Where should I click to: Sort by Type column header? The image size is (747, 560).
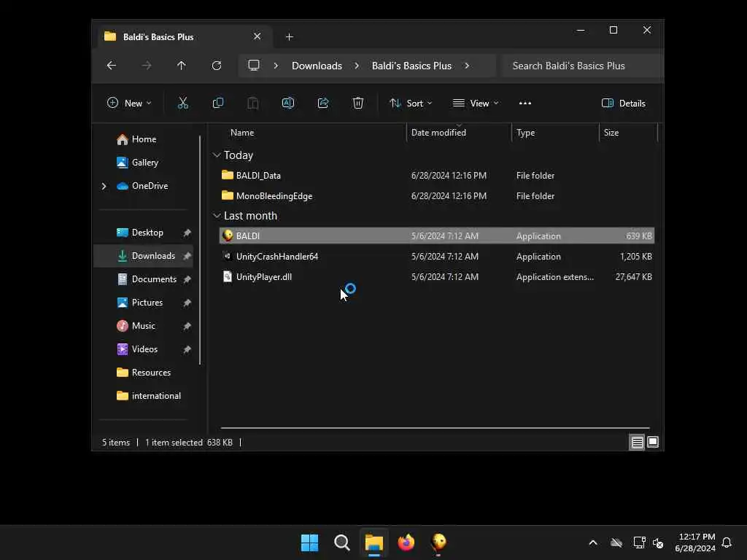point(525,133)
